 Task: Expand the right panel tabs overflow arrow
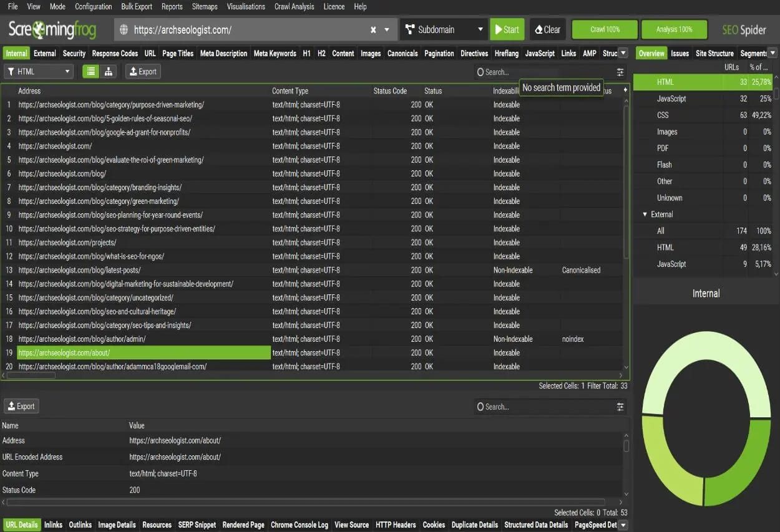point(773,54)
